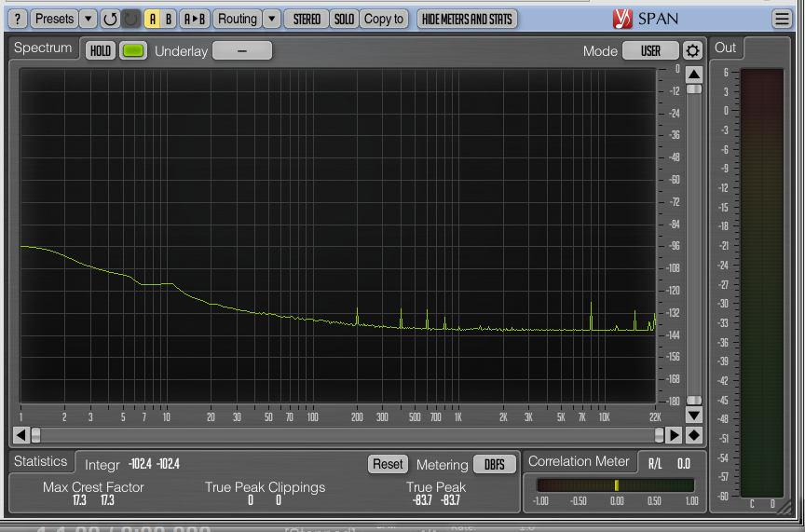The height and width of the screenshot is (532, 805).
Task: Open the Routing settings
Action: pyautogui.click(x=238, y=19)
